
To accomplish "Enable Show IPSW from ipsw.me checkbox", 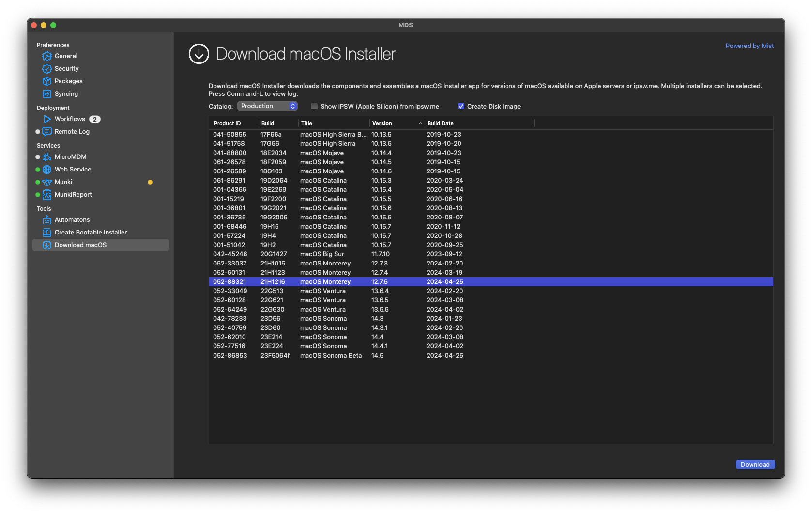I will (314, 106).
